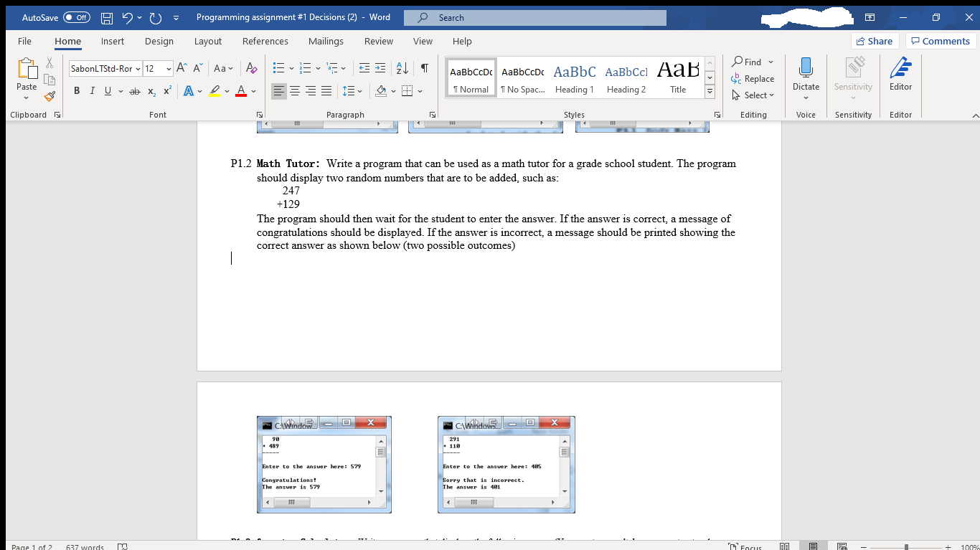Open the Line Spacing options dropdown

358,90
